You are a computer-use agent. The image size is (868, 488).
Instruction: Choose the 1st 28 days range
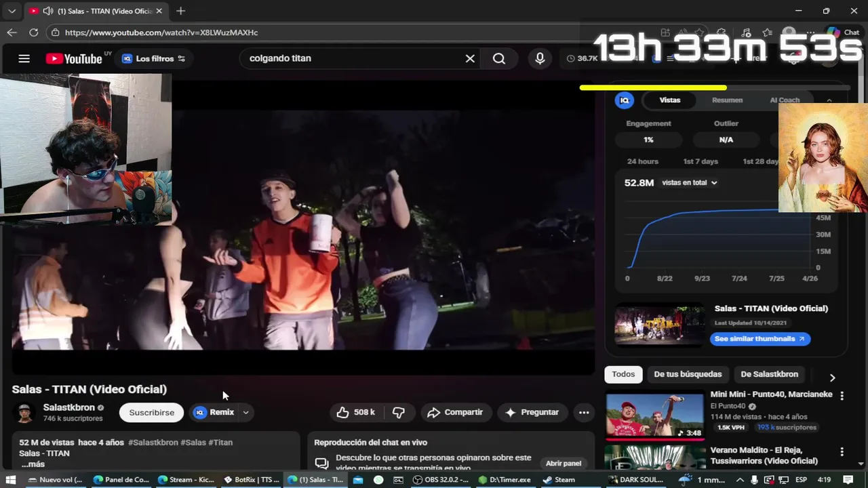(761, 161)
